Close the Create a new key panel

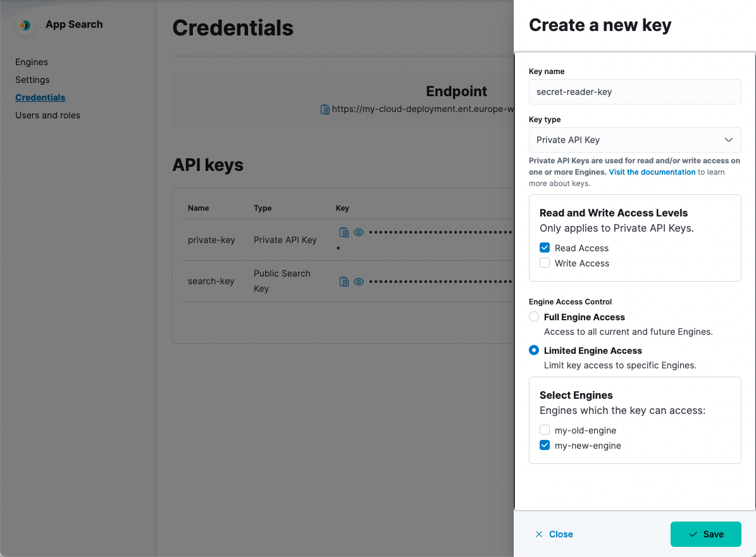[554, 534]
